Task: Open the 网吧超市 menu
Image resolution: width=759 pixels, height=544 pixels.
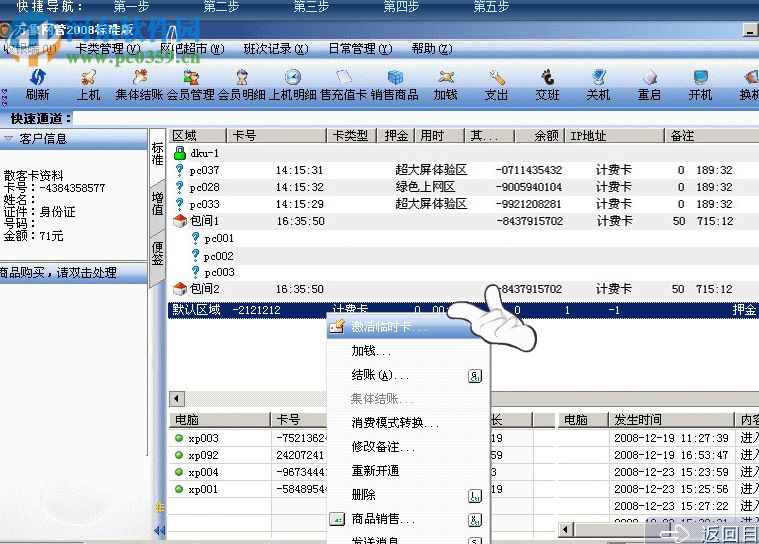Action: pos(192,49)
